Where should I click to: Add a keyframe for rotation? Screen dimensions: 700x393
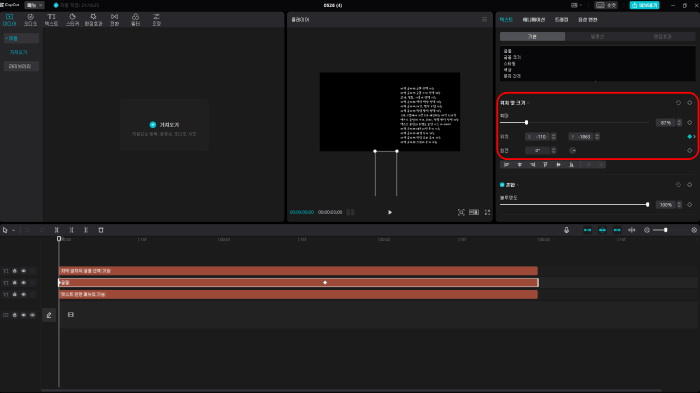690,151
